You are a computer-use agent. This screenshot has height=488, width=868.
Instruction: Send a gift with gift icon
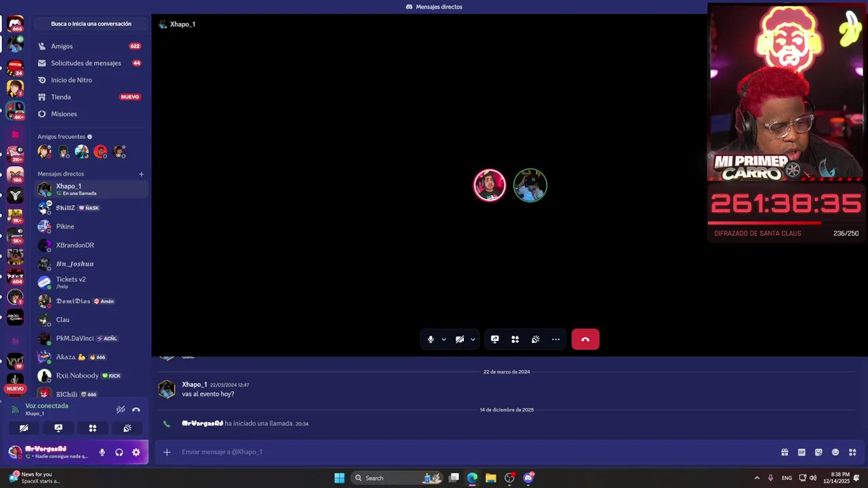click(x=785, y=452)
